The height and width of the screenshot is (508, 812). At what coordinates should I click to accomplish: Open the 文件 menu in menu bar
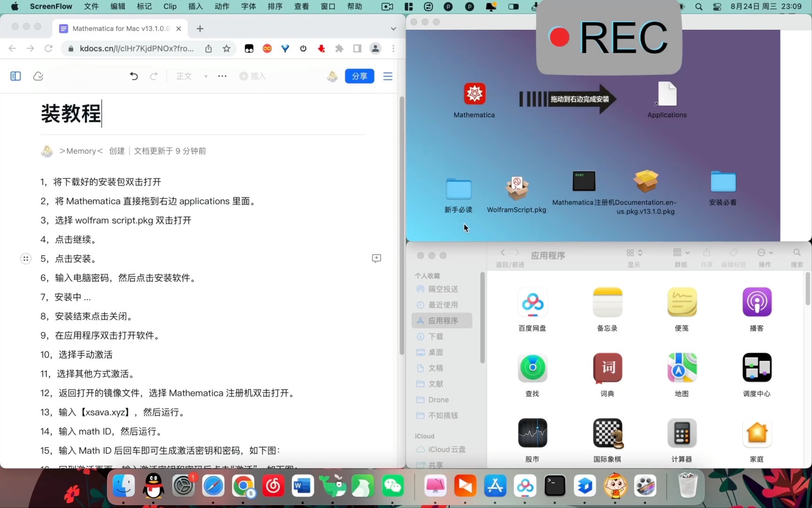pyautogui.click(x=91, y=6)
